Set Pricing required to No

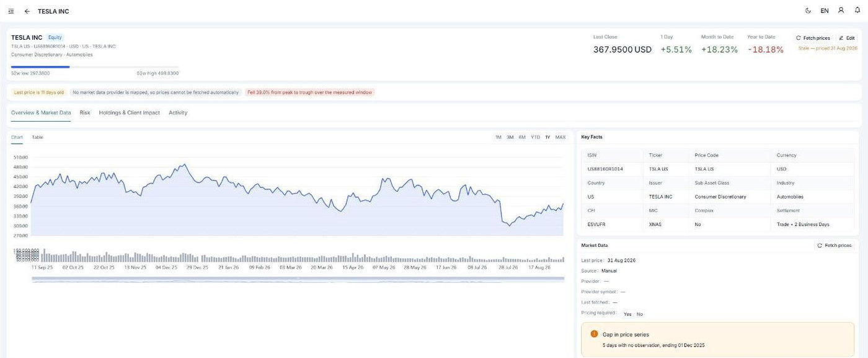pos(640,314)
